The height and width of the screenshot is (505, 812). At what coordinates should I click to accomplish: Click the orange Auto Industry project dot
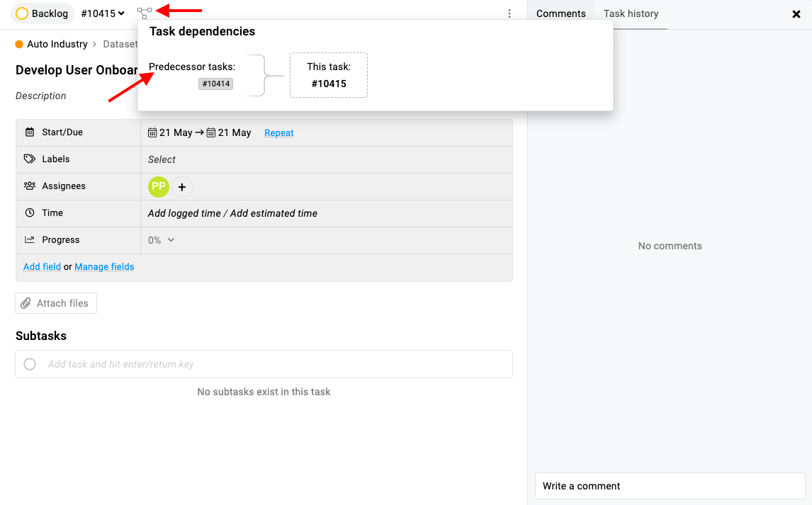point(19,45)
